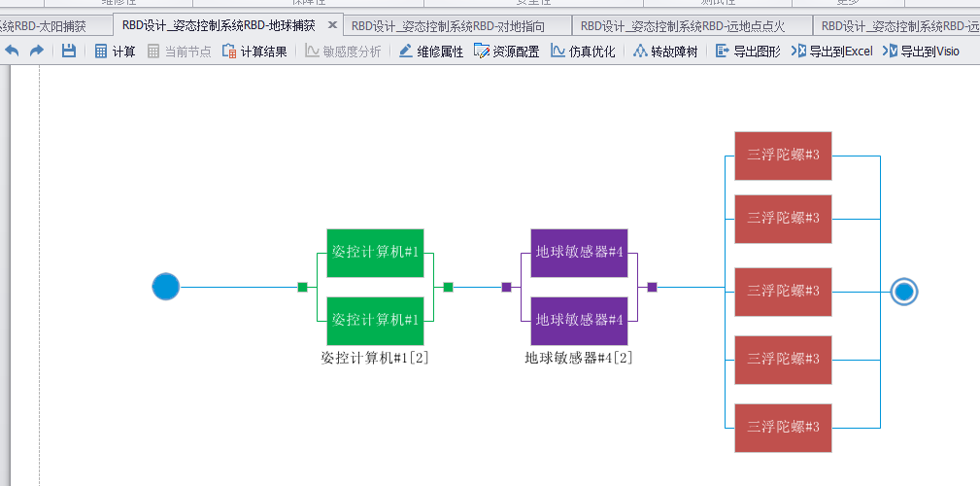Select the upper green 姿控计算机#1 block
Image resolution: width=980 pixels, height=486 pixels.
375,253
